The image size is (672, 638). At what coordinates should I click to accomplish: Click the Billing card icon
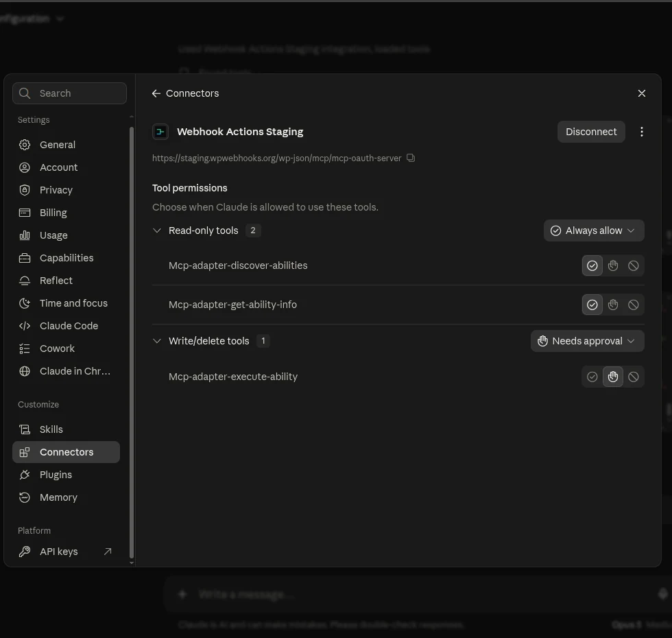(25, 213)
